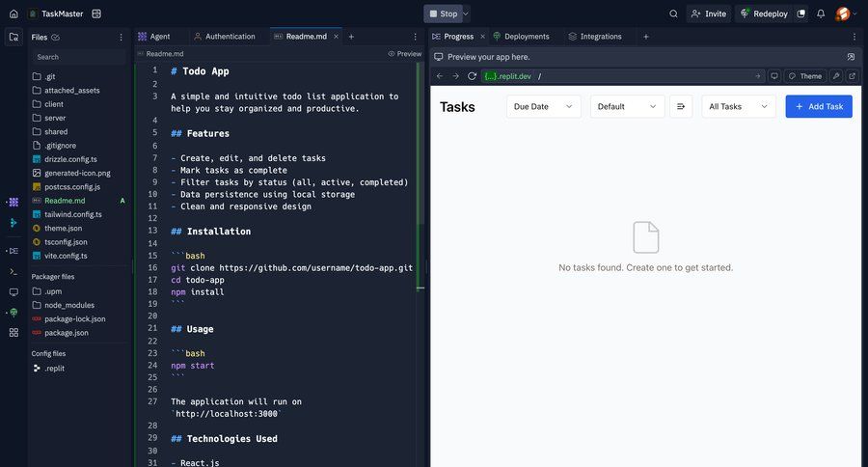Image resolution: width=868 pixels, height=467 pixels.
Task: Reload the app preview
Action: pos(472,76)
